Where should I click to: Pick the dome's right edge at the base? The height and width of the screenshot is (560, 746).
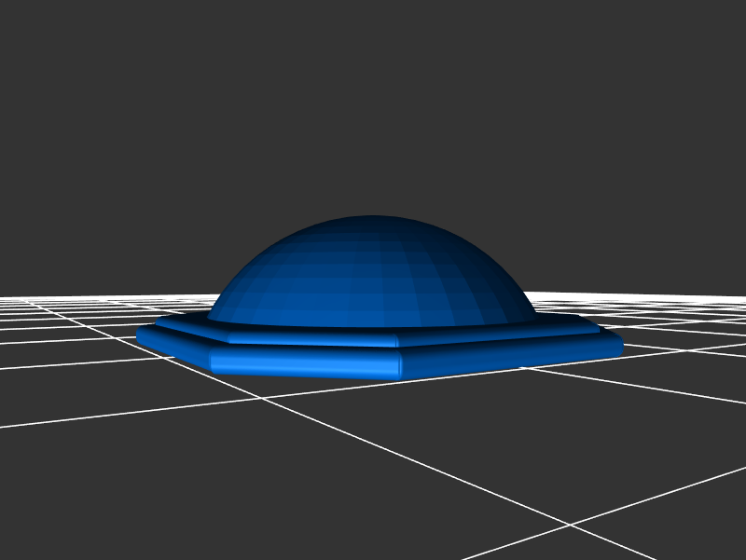click(535, 317)
